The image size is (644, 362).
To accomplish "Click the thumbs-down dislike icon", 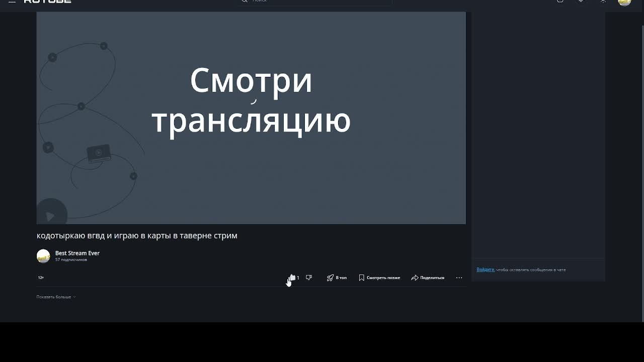I will (309, 278).
